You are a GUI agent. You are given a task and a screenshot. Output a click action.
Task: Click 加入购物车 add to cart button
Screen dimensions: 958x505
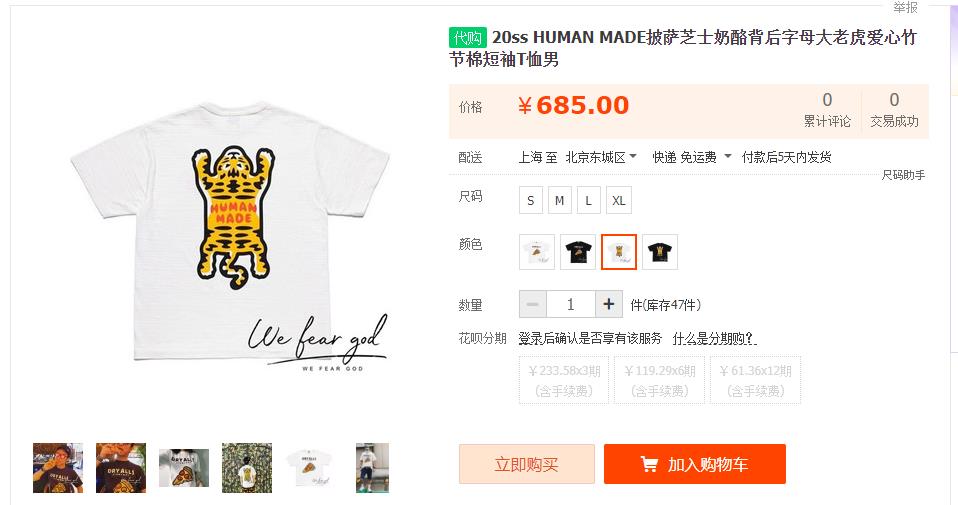(x=695, y=464)
